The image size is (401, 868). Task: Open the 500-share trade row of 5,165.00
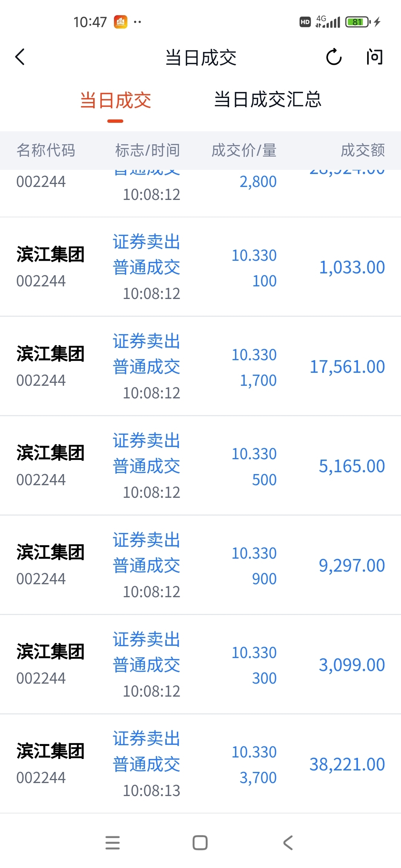[200, 466]
